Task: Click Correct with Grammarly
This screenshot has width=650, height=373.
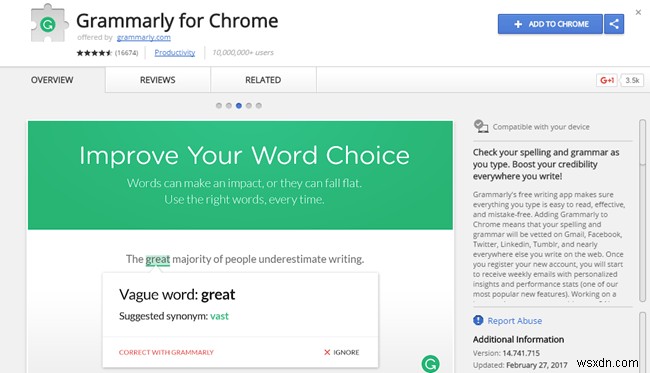Action: [166, 352]
